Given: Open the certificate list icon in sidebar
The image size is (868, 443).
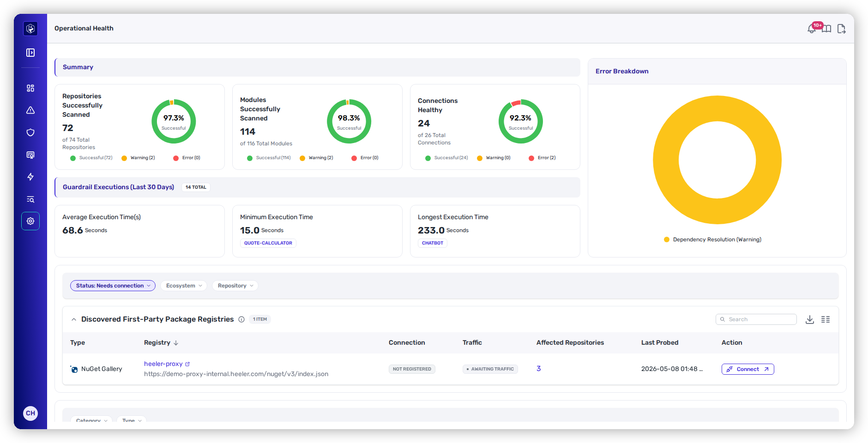Looking at the screenshot, I should click(30, 155).
